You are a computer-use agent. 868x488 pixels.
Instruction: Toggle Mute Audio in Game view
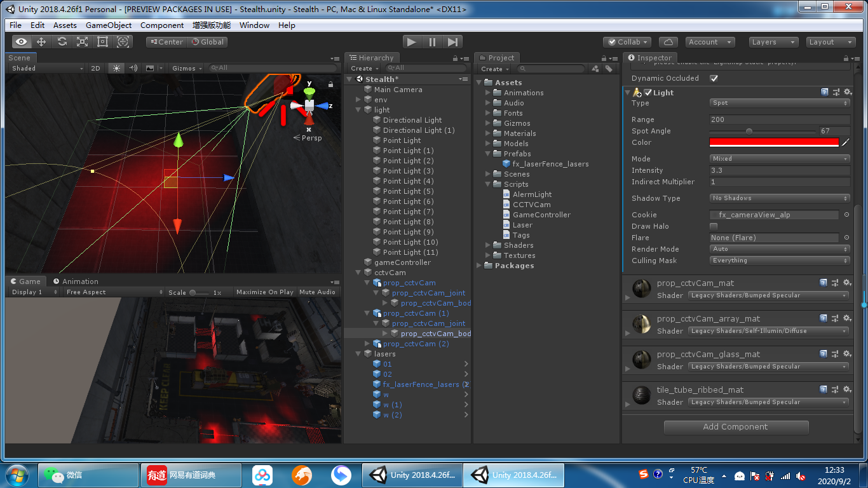(317, 292)
